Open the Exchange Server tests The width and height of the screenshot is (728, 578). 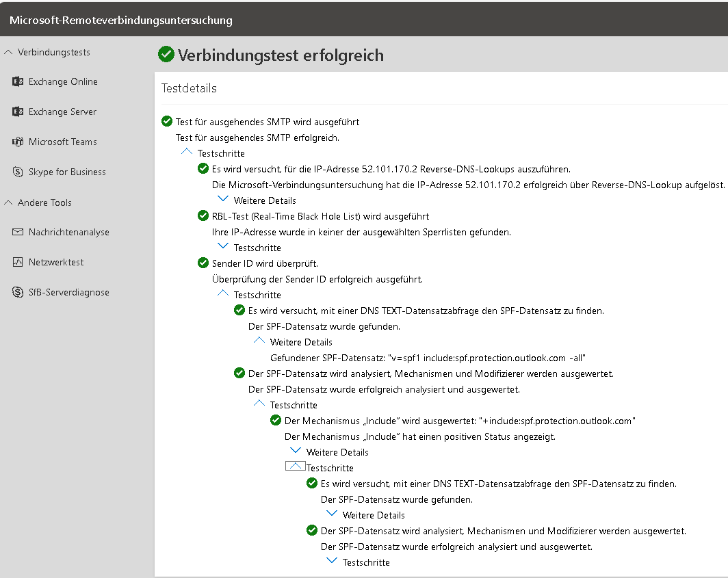[63, 112]
